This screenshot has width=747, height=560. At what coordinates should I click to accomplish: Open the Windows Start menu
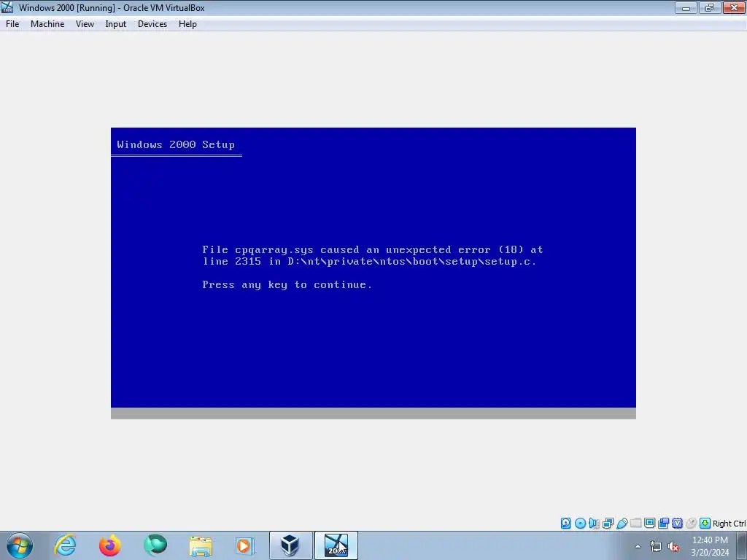pyautogui.click(x=20, y=545)
